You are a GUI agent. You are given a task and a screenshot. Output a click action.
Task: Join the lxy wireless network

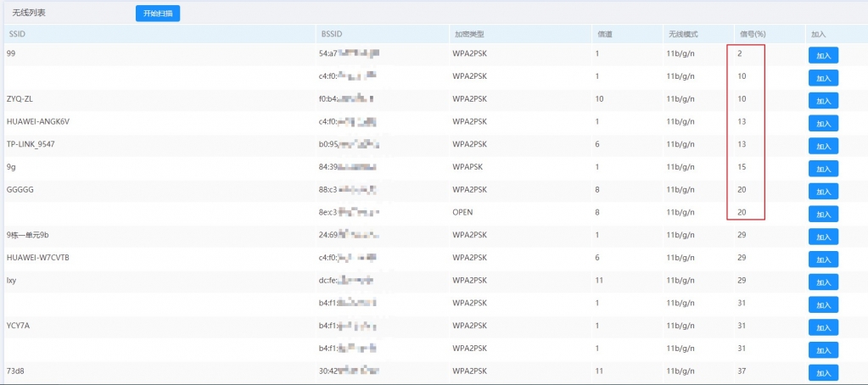822,282
